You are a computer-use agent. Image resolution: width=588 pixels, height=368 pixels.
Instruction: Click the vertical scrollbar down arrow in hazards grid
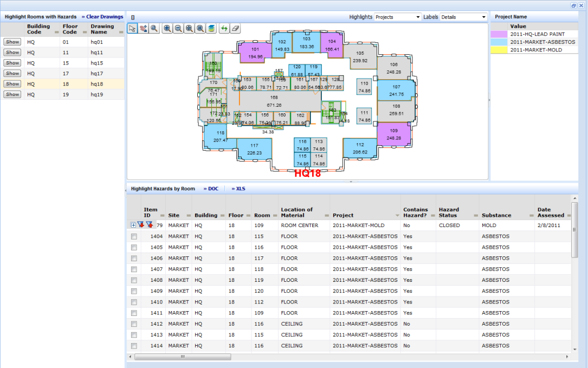pos(574,349)
